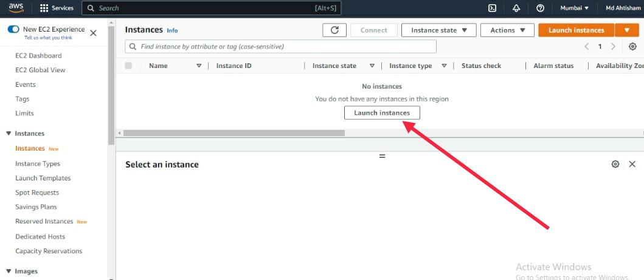
Task: Open Launch Templates page
Action: point(43,178)
